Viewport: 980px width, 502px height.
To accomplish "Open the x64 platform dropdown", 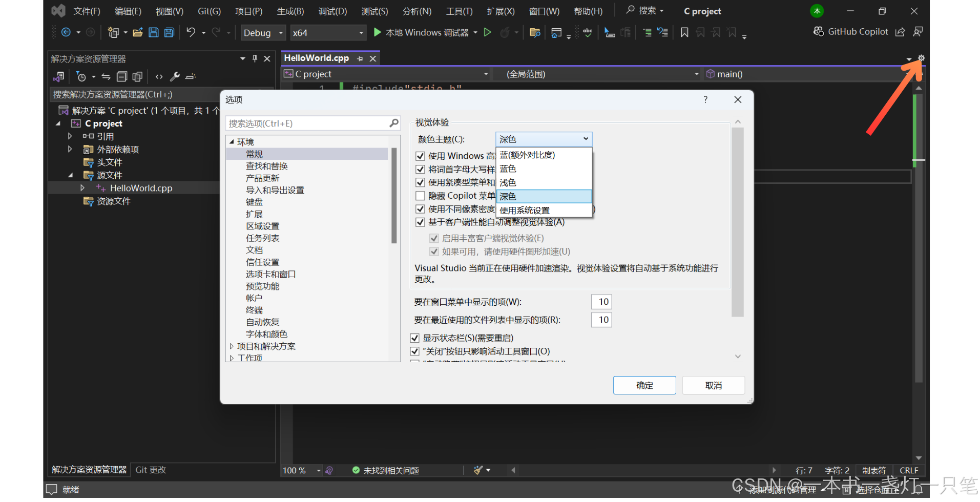I will point(328,33).
